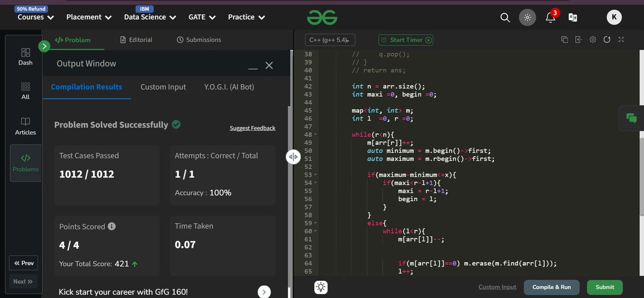Screen dimensions: 644x298
Task: Open the language translate icon
Action: tap(573, 18)
